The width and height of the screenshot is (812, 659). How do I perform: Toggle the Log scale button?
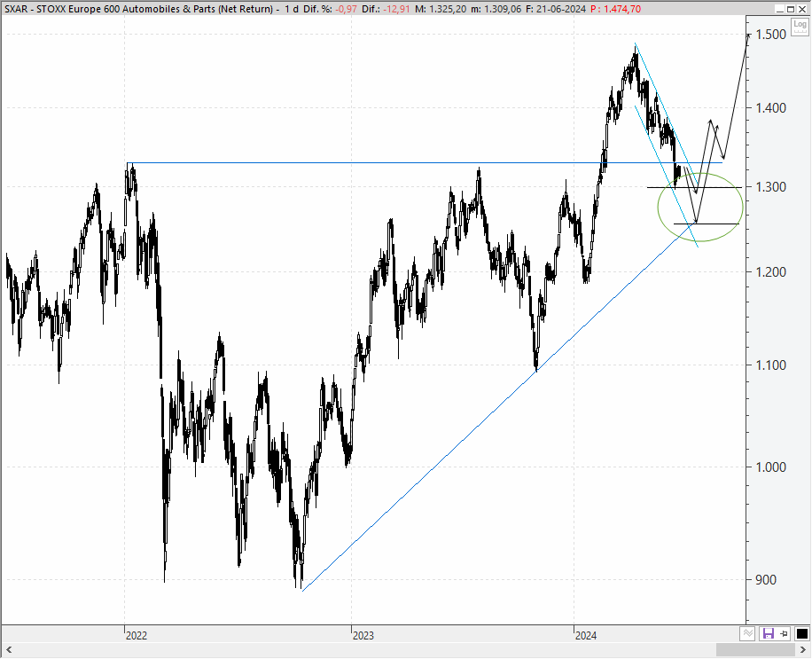click(800, 25)
